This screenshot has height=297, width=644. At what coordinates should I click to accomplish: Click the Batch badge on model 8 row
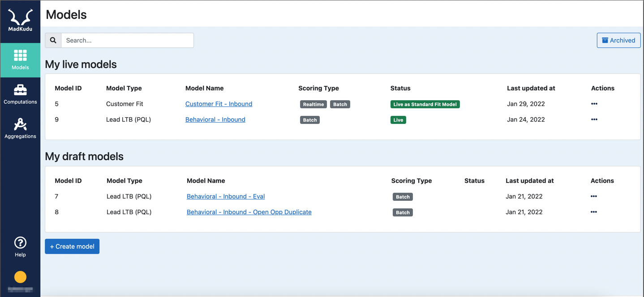pos(403,212)
